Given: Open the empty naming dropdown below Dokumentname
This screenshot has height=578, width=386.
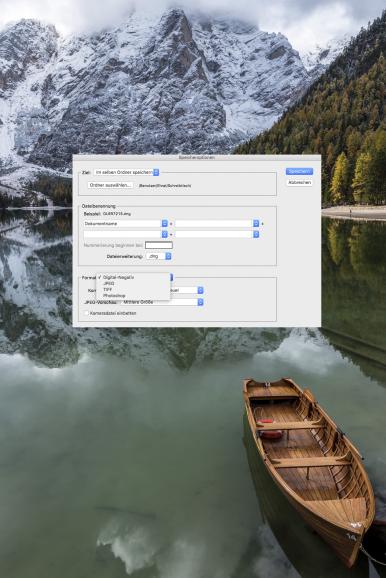Looking at the screenshot, I should [126, 234].
